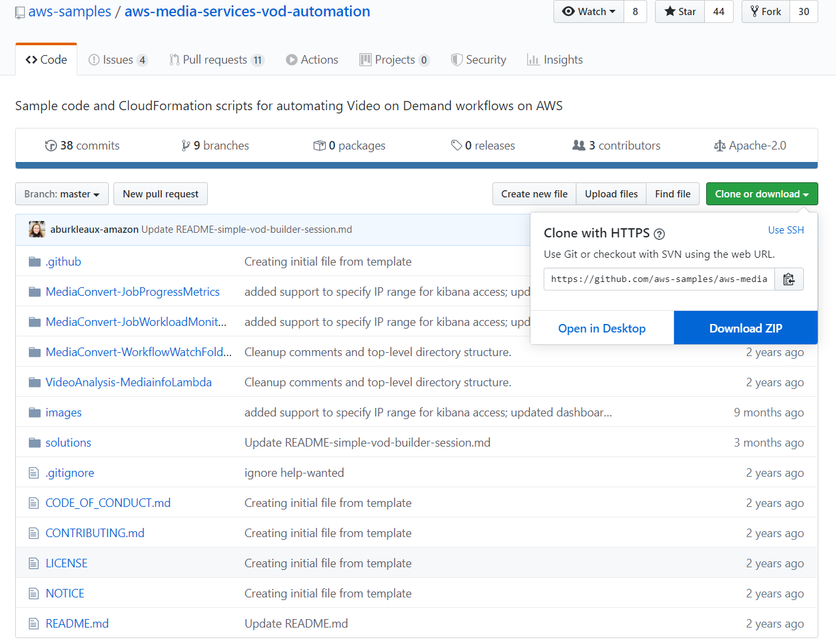Click the .gitignore file icon
Viewport: 836px width, 644px height.
coord(34,473)
